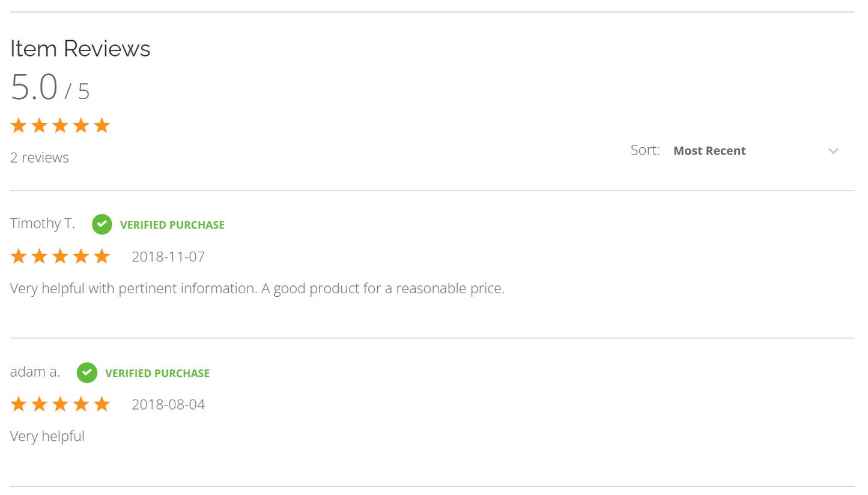The height and width of the screenshot is (495, 868).
Task: Click the review date 2018-08-04
Action: (168, 405)
